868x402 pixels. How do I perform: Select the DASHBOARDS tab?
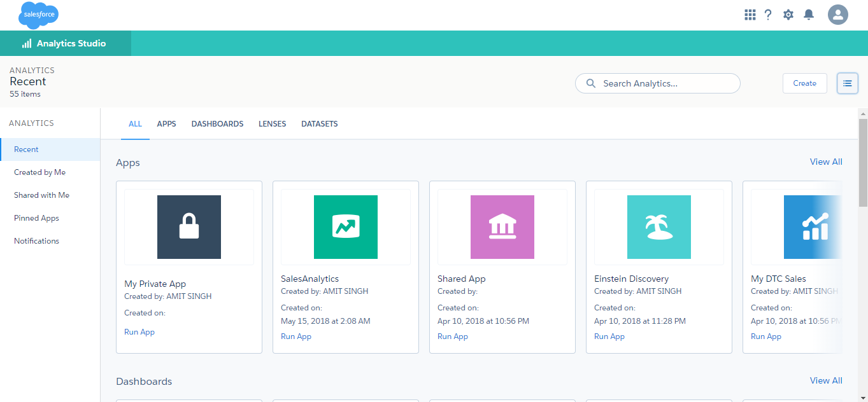(x=217, y=123)
